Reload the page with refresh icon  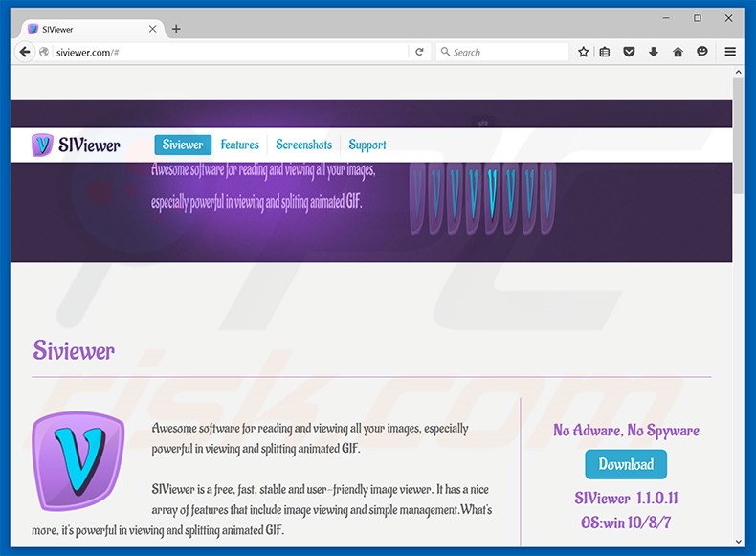pos(419,52)
